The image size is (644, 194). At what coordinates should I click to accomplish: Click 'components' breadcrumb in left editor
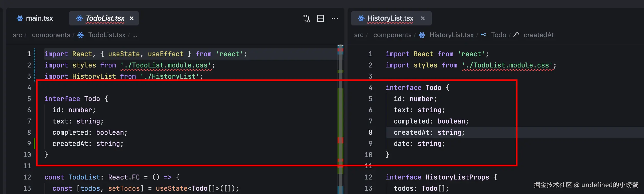pos(51,35)
